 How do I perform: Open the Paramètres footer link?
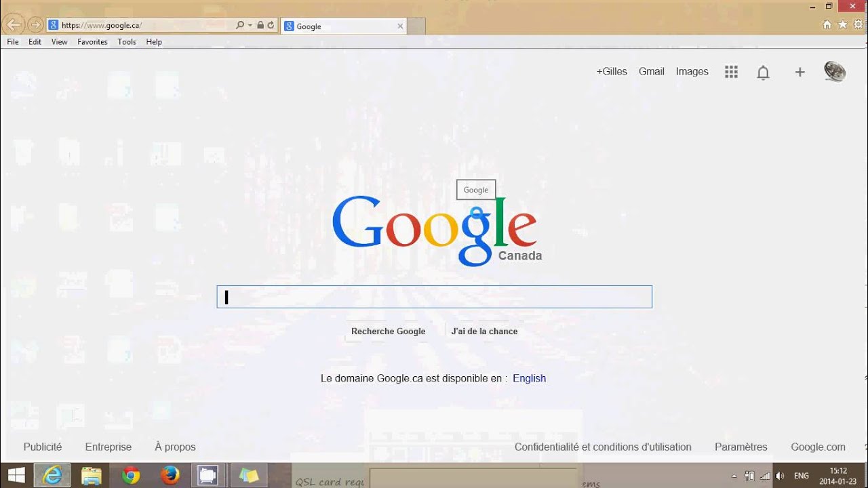[741, 447]
